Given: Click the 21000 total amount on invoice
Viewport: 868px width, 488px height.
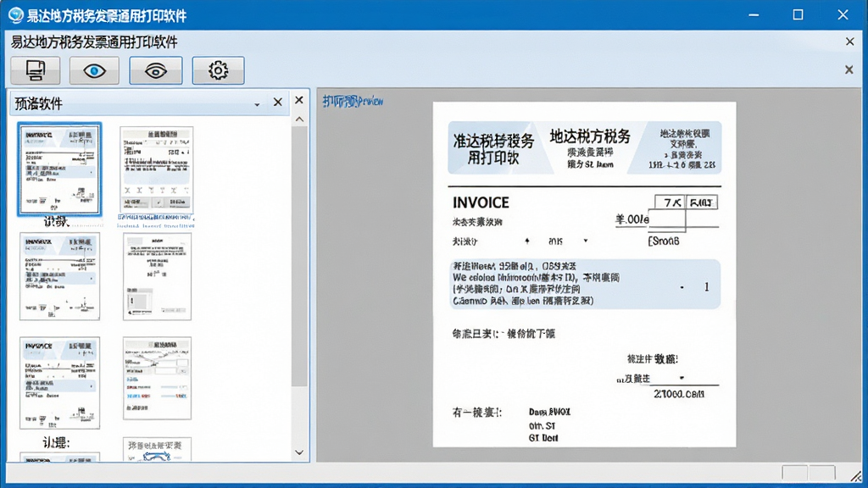Looking at the screenshot, I should click(679, 394).
